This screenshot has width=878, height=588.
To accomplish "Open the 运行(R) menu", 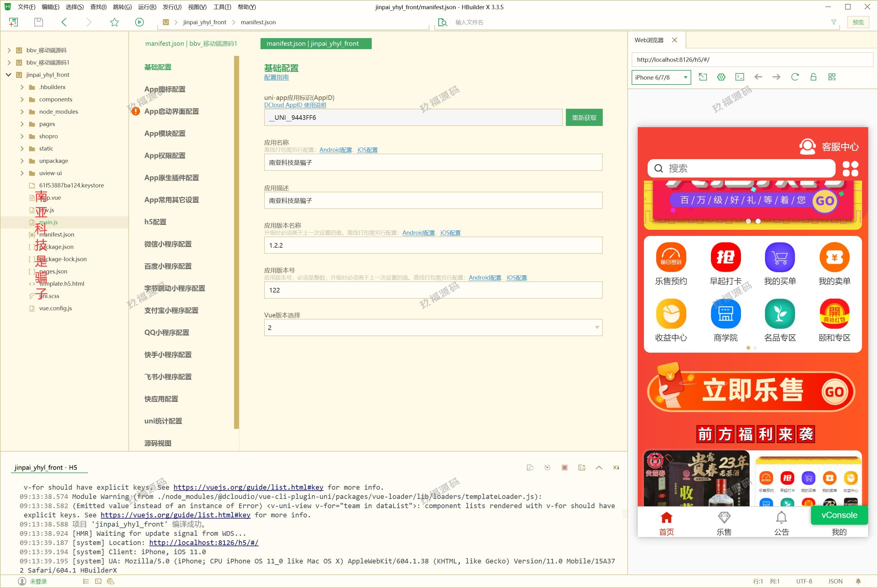I will (x=146, y=7).
